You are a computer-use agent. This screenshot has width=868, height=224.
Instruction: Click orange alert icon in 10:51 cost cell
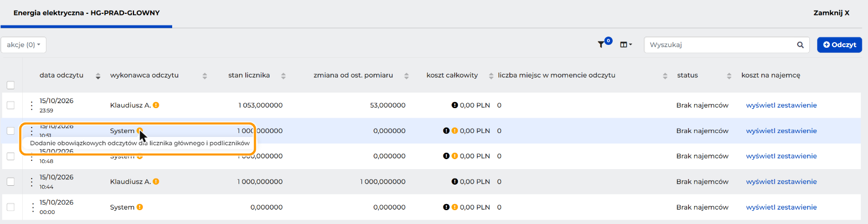pyautogui.click(x=455, y=131)
